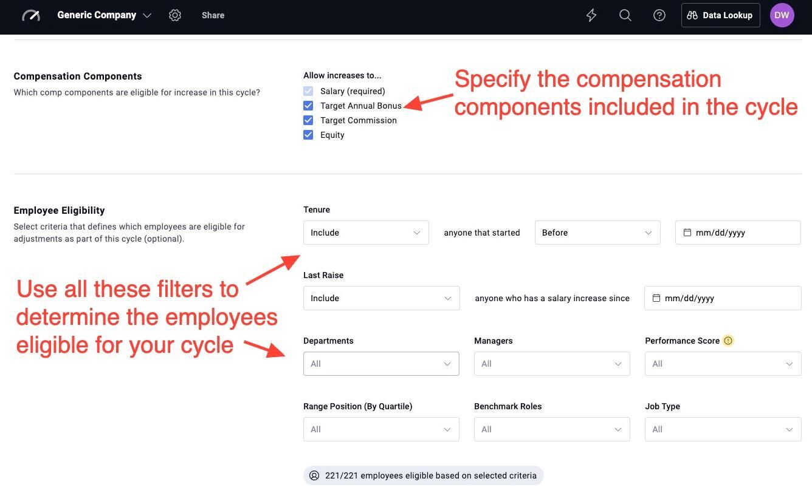The image size is (812, 504).
Task: Click the Last Raise date field
Action: pyautogui.click(x=723, y=298)
